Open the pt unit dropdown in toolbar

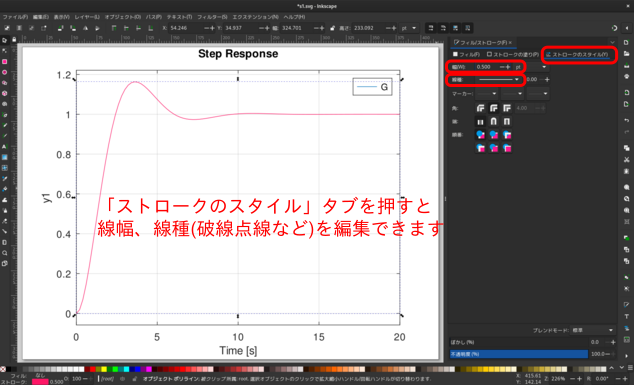pos(408,28)
